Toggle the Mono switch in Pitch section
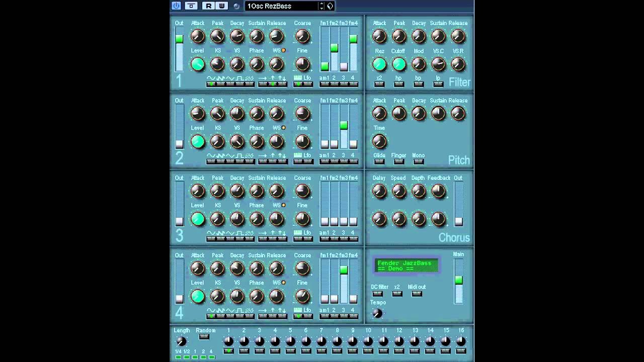The height and width of the screenshot is (362, 644). pos(419,161)
